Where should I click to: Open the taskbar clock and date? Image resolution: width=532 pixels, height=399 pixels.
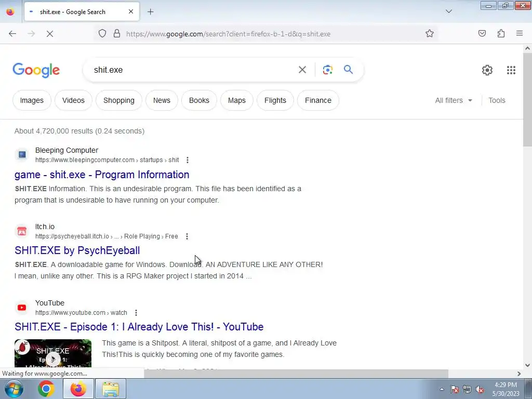coord(506,389)
